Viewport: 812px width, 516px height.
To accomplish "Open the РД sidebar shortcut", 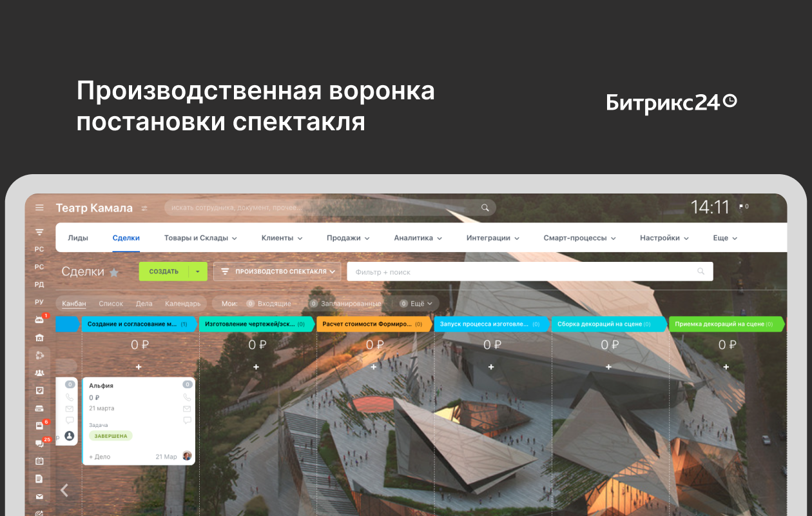I will tap(39, 284).
